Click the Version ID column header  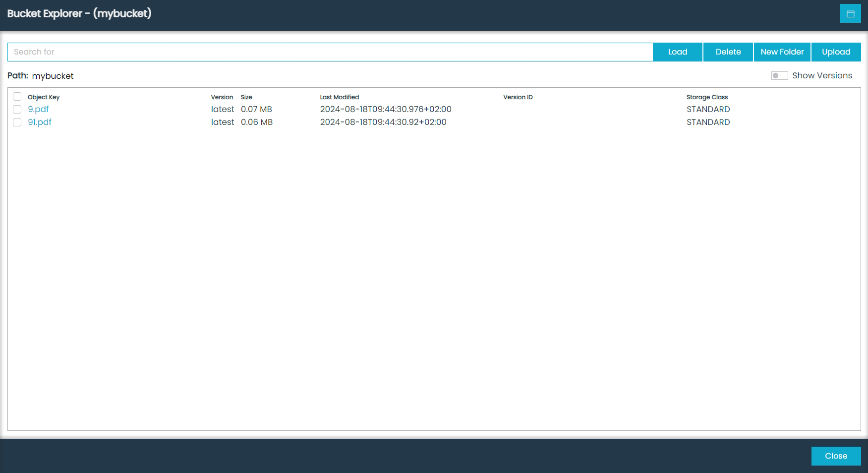click(x=518, y=97)
